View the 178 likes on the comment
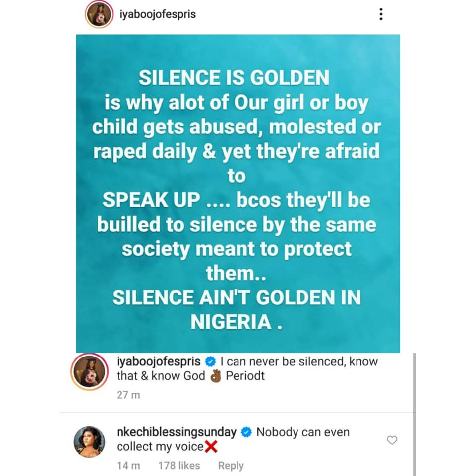476x476 pixels. 179,466
